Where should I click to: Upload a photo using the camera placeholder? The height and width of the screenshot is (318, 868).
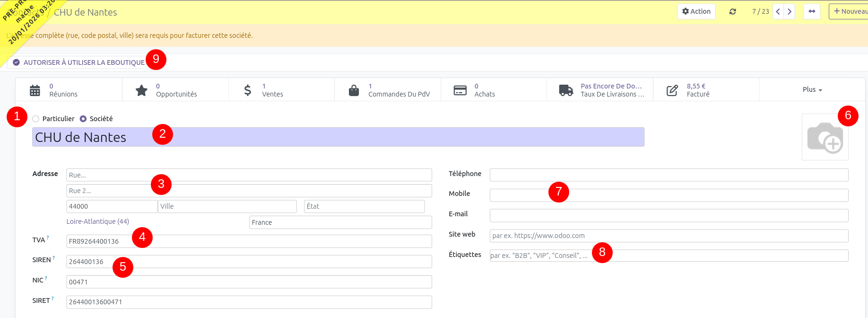825,137
